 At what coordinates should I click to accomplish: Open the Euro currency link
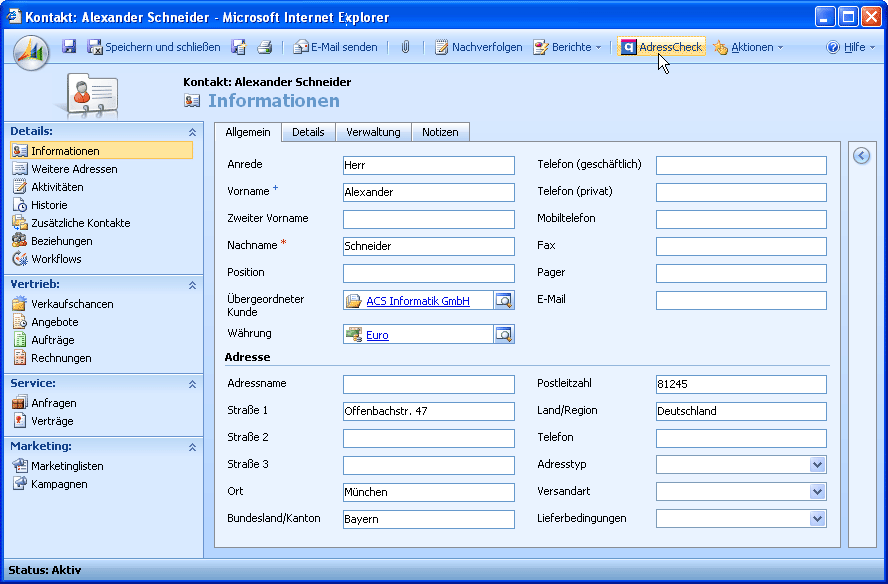377,335
